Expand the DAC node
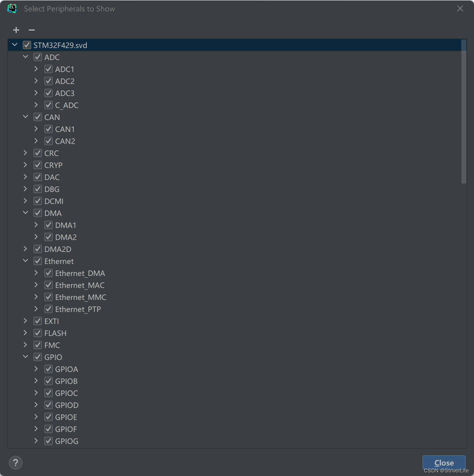The height and width of the screenshot is (476, 474). (x=25, y=177)
